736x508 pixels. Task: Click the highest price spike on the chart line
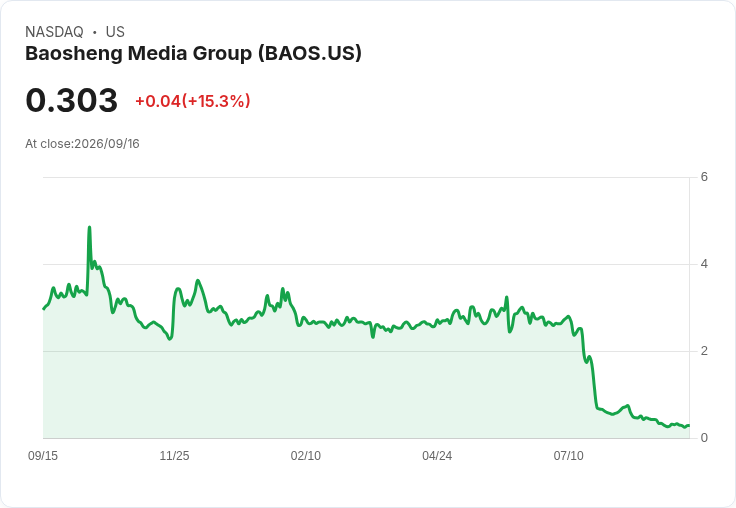pyautogui.click(x=89, y=227)
